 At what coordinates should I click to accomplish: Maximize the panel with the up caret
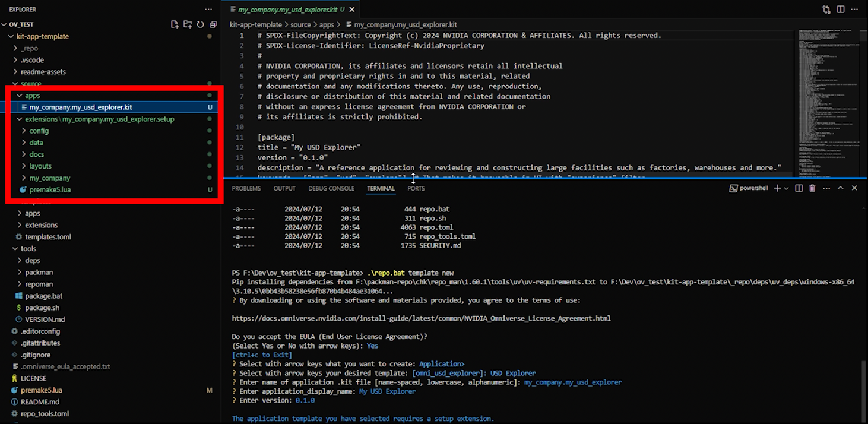[840, 188]
